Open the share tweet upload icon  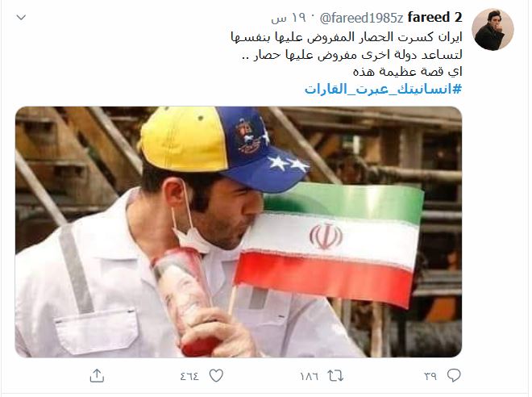[97, 375]
